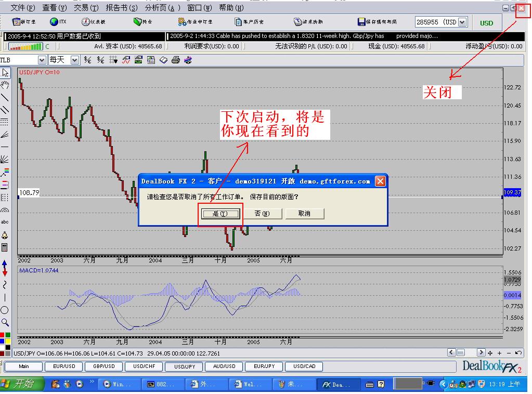Open the Windows 开始 start button
Image resolution: width=532 pixels, height=394 pixels.
click(22, 384)
